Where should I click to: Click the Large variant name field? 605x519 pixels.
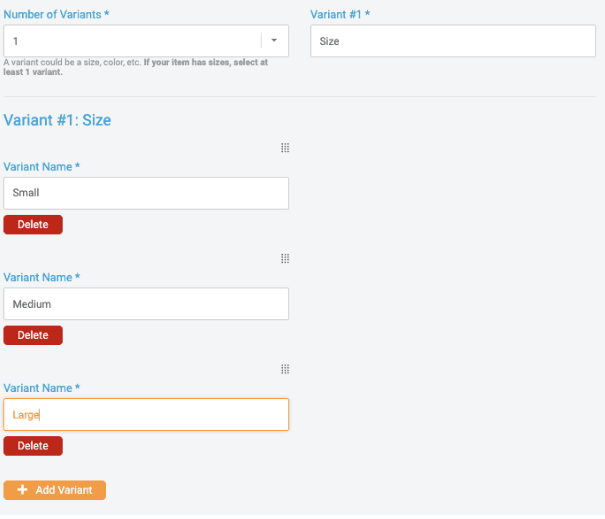click(x=146, y=414)
